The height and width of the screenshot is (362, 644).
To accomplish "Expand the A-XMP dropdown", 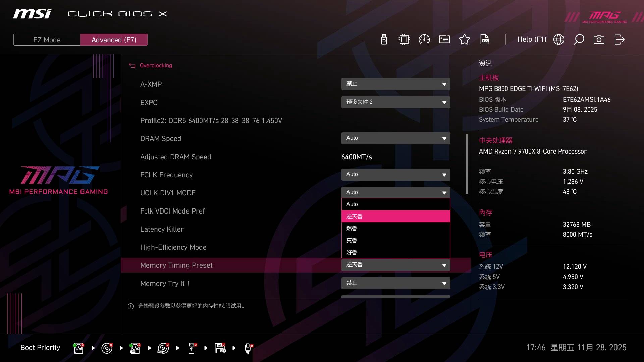I will (396, 84).
